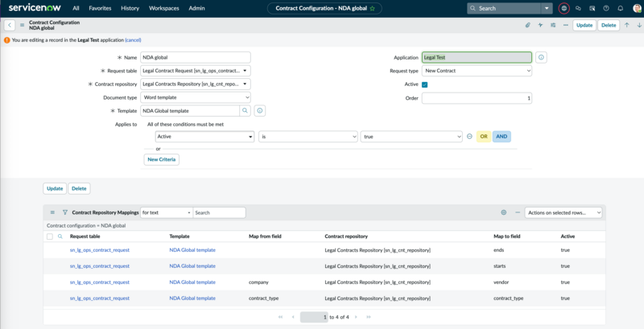Remove the Active condition with the minus icon

[x=469, y=137]
